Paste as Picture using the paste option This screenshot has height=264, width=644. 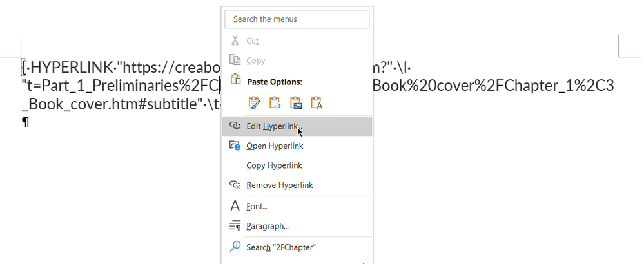(x=296, y=102)
